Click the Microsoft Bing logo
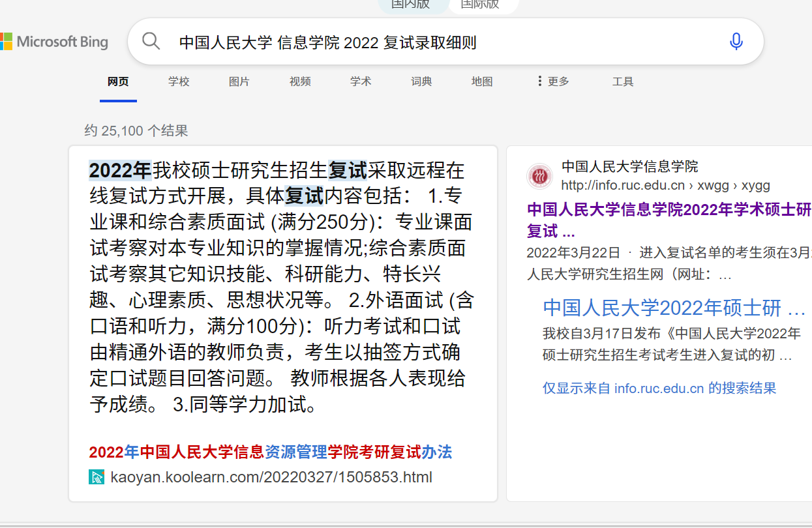Viewport: 812px width, 528px height. click(55, 41)
